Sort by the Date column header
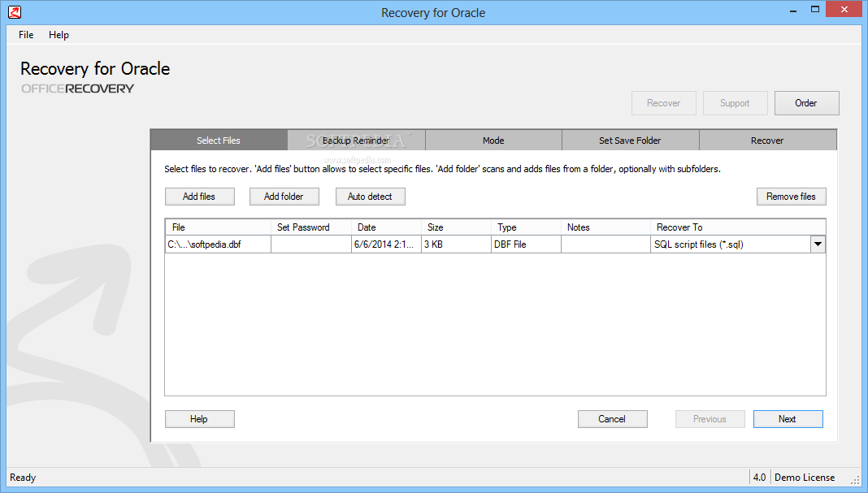The width and height of the screenshot is (868, 493). point(386,227)
